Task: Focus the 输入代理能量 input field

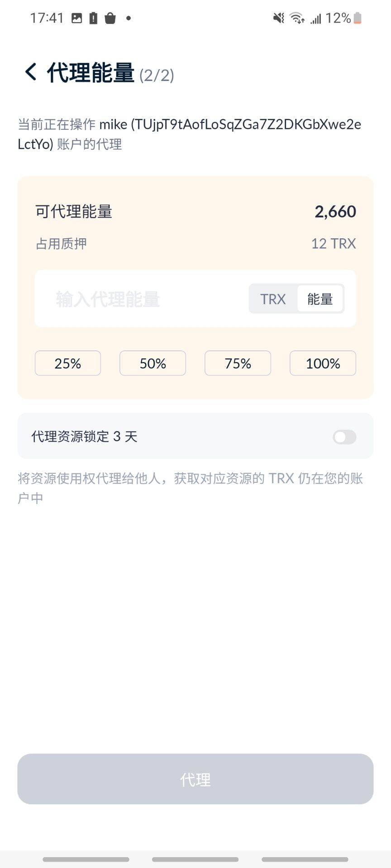Action: coord(140,299)
